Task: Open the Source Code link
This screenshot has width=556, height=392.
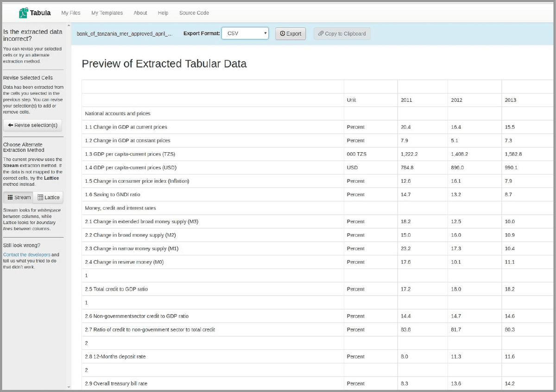Action: tap(194, 13)
